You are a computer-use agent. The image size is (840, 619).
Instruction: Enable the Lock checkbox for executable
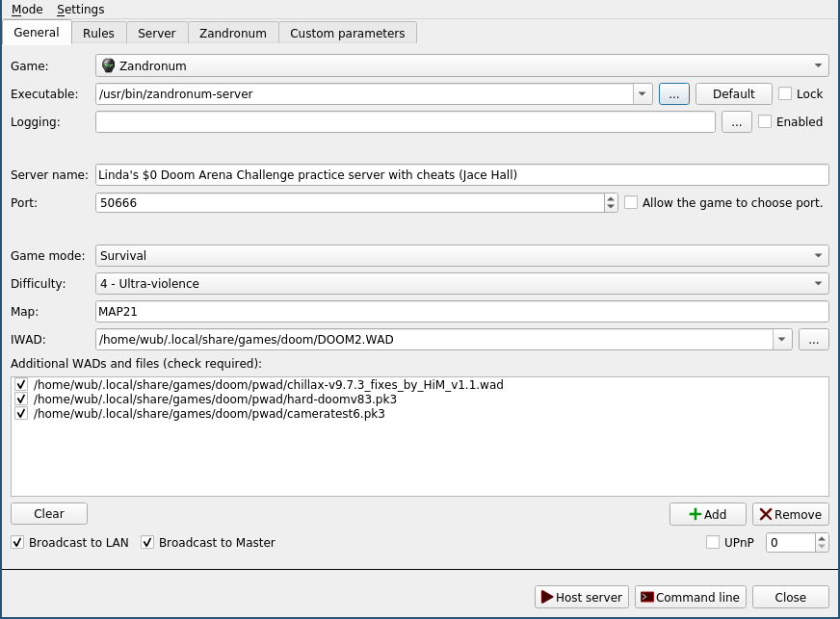click(785, 93)
